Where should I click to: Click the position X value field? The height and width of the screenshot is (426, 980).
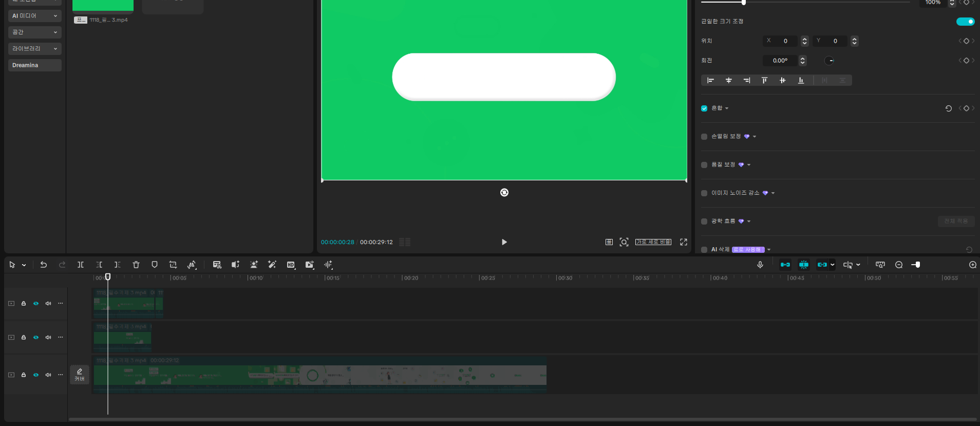tap(780, 41)
